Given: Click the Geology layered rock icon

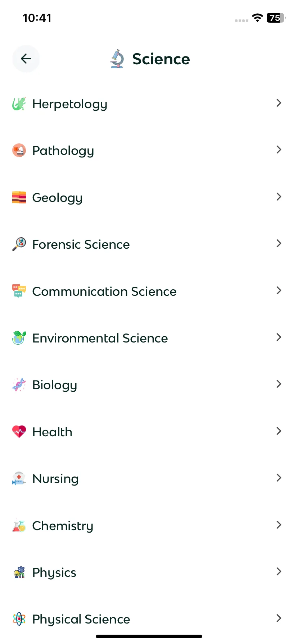Looking at the screenshot, I should coord(19,198).
